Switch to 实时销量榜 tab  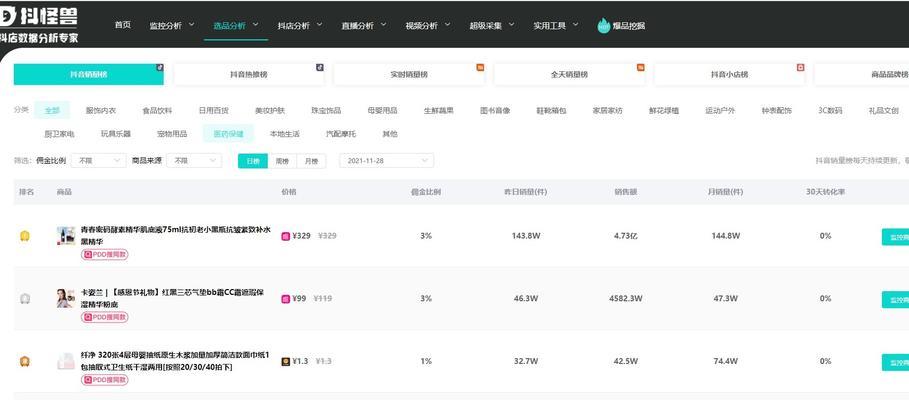409,75
